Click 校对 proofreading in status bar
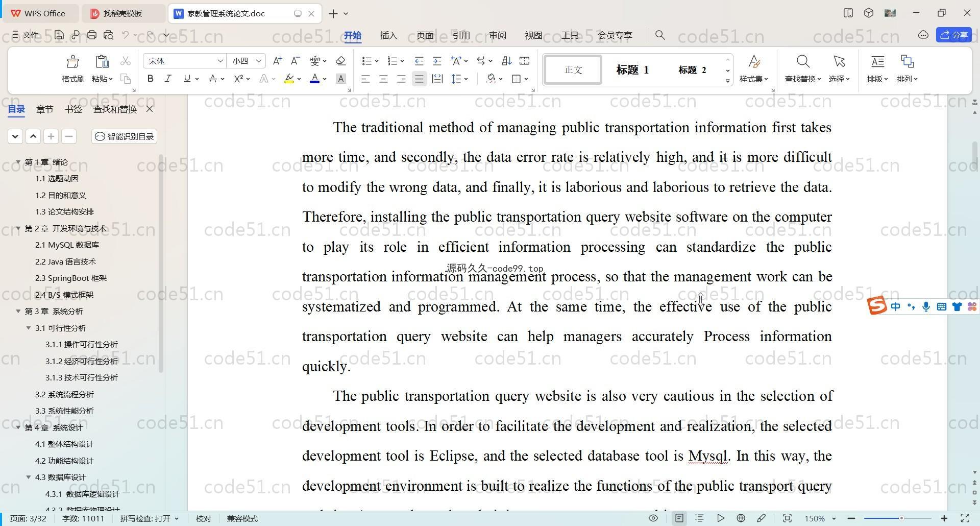The height and width of the screenshot is (526, 980). 203,518
